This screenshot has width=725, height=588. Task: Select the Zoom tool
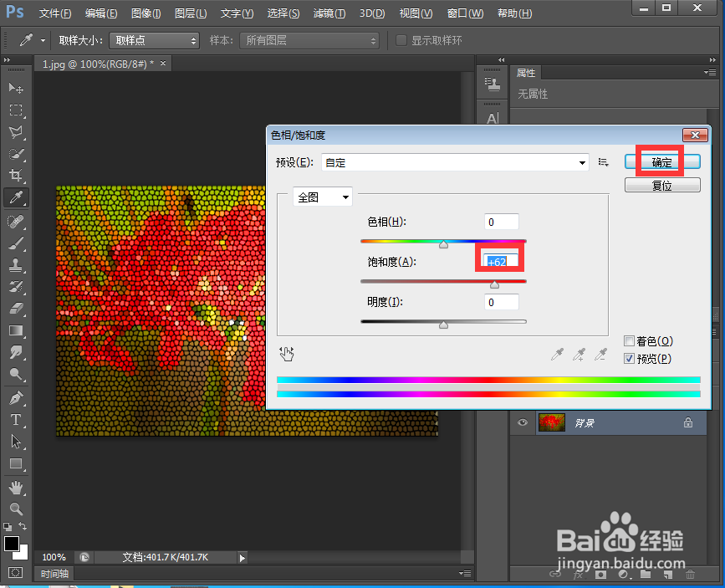click(x=16, y=509)
